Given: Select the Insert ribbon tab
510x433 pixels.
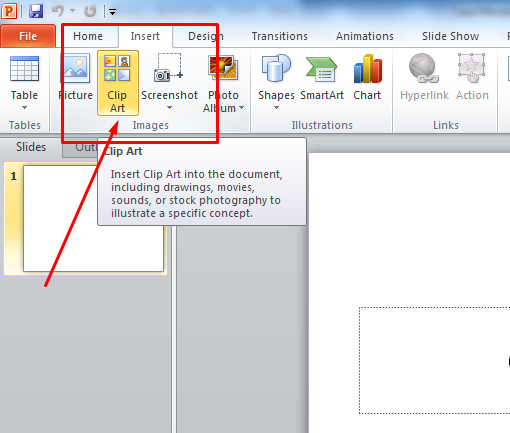Looking at the screenshot, I should 145,36.
